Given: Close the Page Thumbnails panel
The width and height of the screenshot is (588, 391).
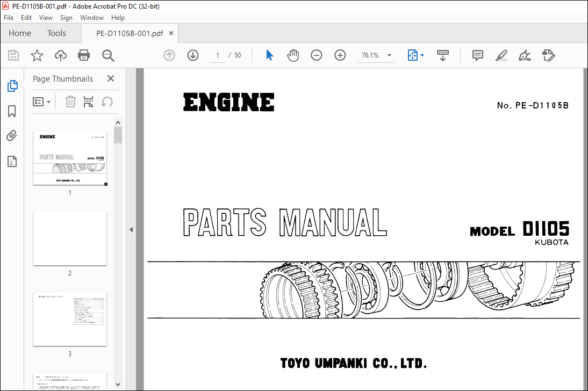Looking at the screenshot, I should [x=111, y=78].
